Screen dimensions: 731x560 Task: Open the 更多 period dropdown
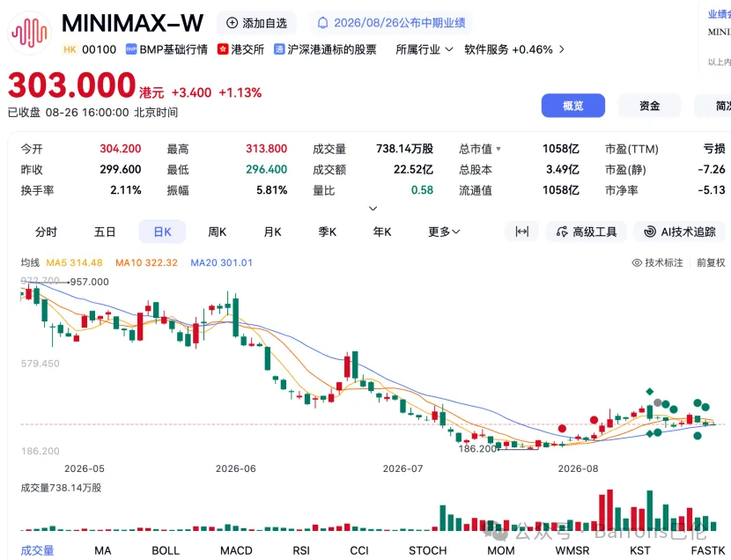pos(444,232)
